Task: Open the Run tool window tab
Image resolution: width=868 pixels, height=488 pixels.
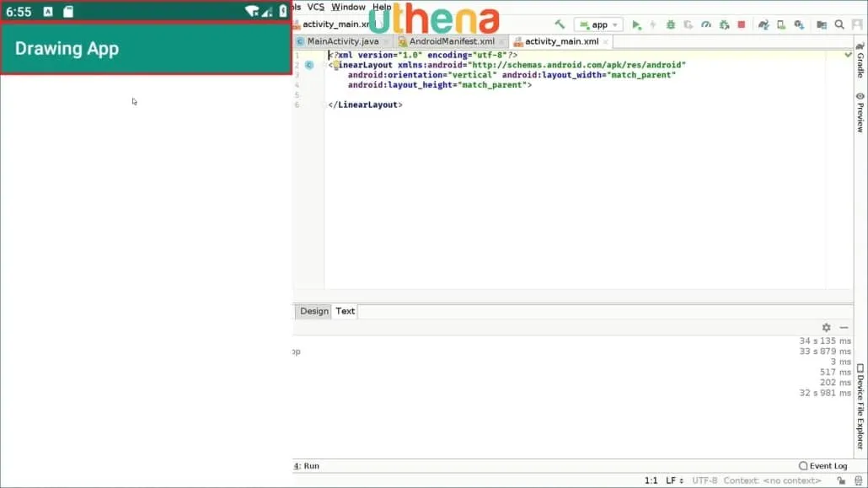Action: (x=307, y=466)
